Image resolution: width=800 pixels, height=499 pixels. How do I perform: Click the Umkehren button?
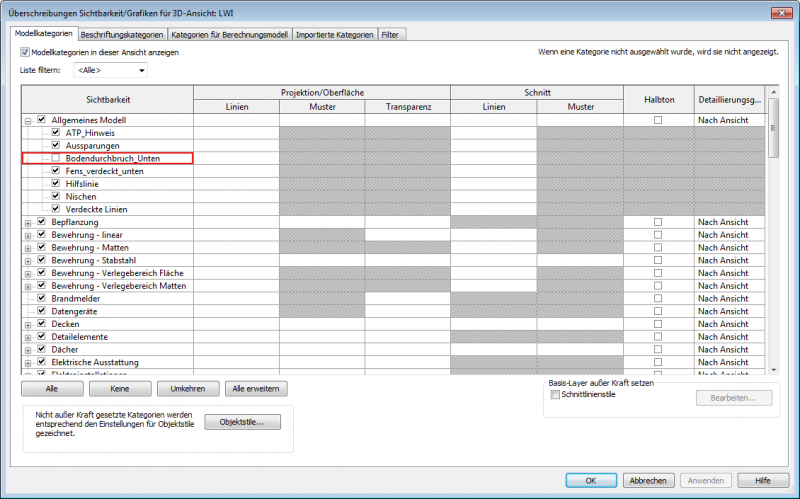(x=188, y=388)
